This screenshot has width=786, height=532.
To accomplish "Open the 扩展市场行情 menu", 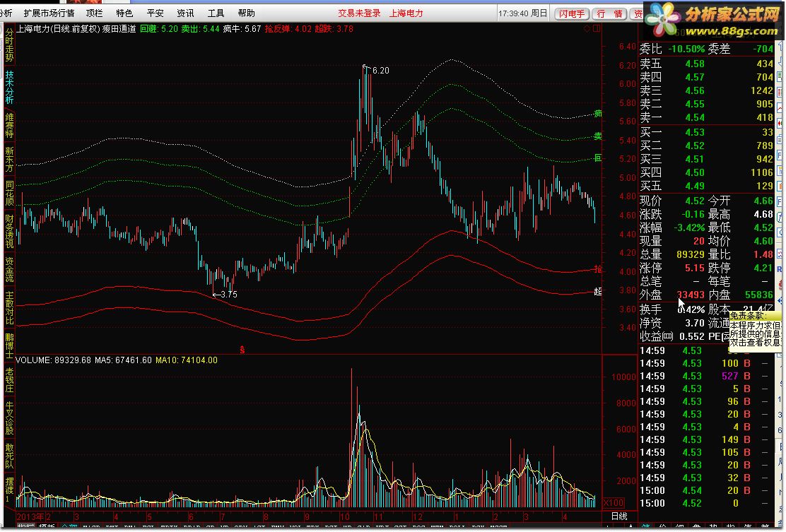I will tap(49, 13).
